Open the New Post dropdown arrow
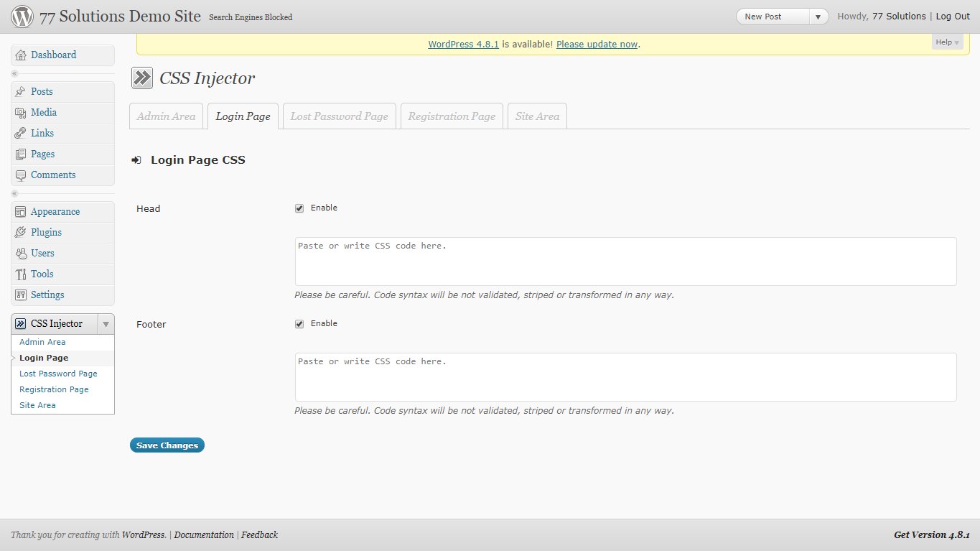The image size is (980, 551). (x=818, y=17)
